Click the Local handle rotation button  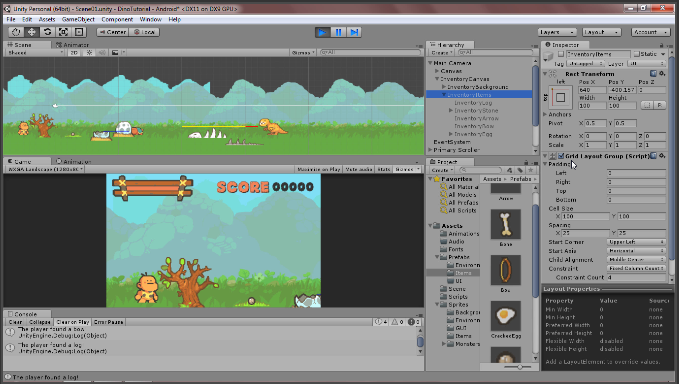point(144,32)
